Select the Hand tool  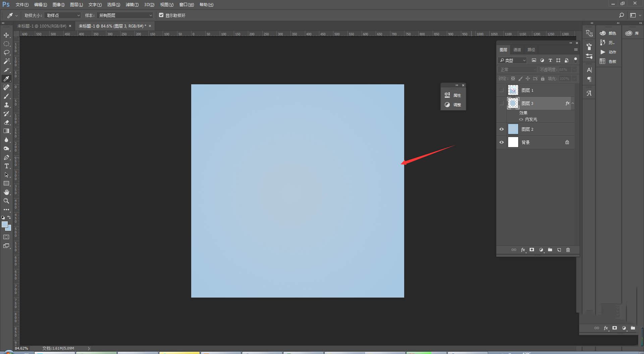6,192
